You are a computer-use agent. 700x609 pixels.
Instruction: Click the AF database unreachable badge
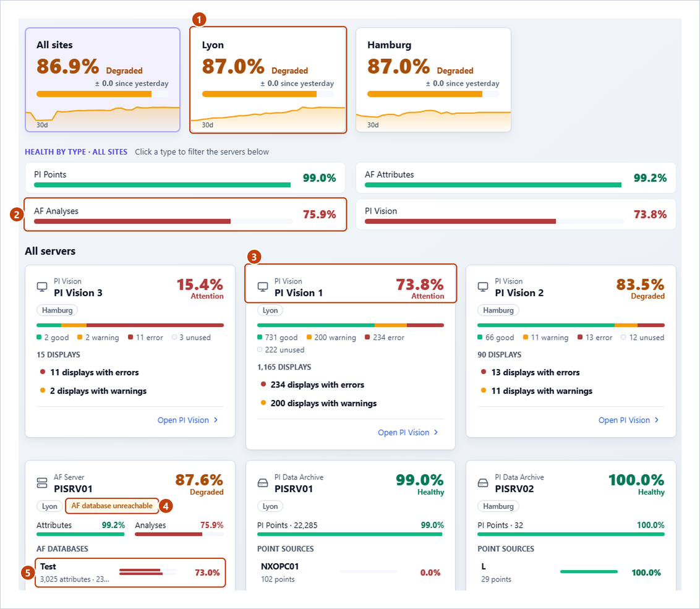click(112, 506)
